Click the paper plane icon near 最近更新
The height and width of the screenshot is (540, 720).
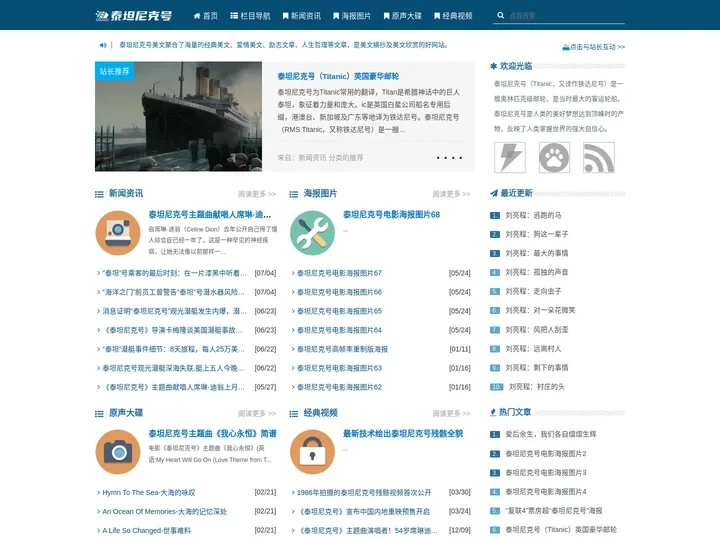pos(494,193)
